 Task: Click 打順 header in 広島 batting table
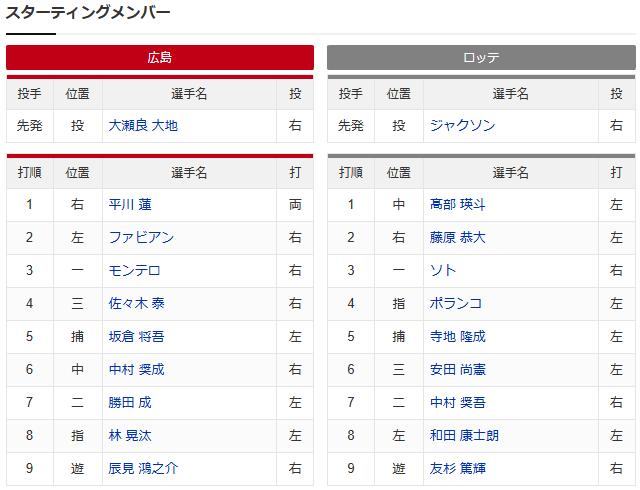pos(30,173)
